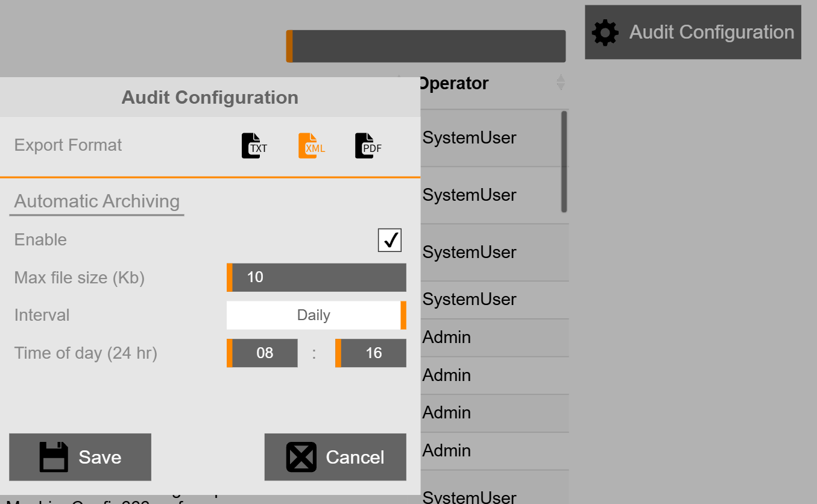Click the operator list vertical scrollbar
817x504 pixels.
(x=564, y=162)
